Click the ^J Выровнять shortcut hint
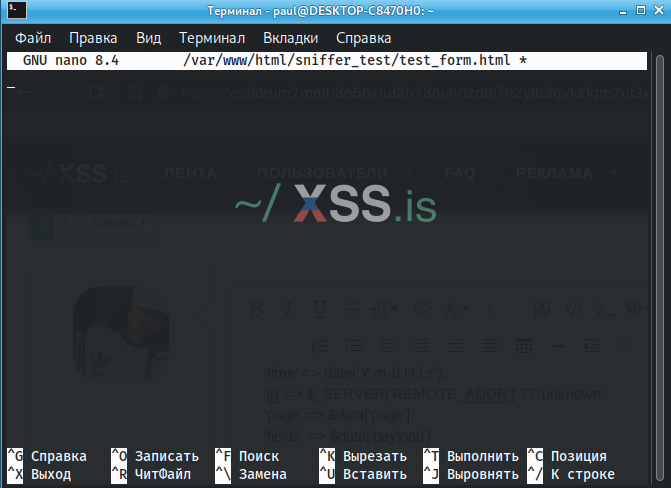This screenshot has width=671, height=488. click(471, 475)
